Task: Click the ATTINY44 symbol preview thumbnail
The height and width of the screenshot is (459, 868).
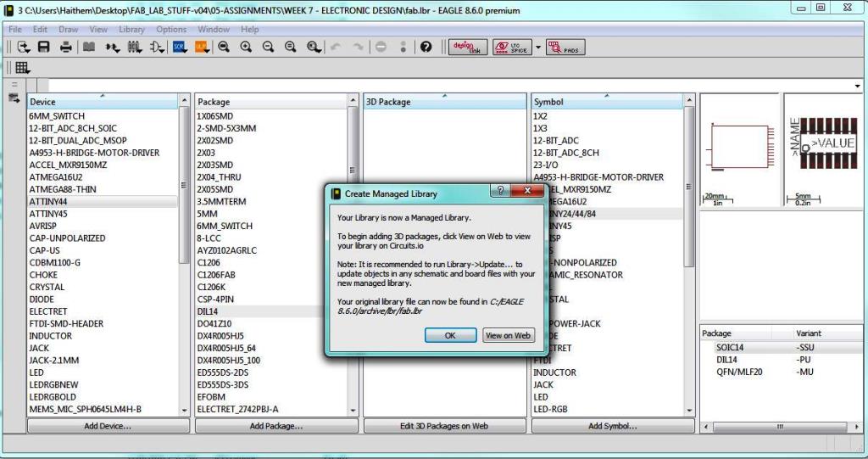Action: pyautogui.click(x=739, y=149)
